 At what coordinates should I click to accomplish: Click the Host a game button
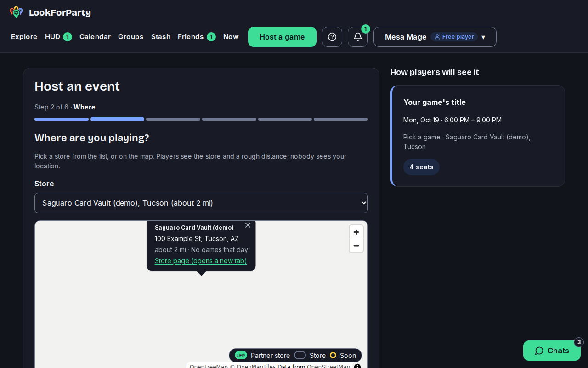(x=282, y=37)
